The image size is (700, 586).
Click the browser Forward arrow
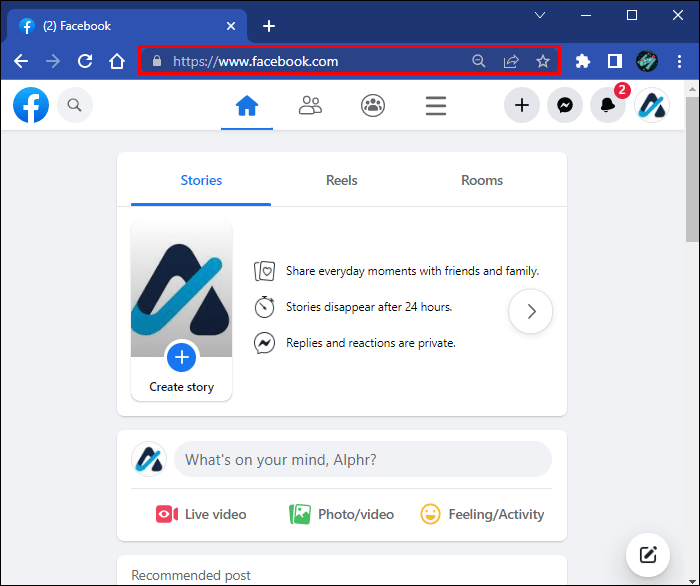pyautogui.click(x=53, y=61)
